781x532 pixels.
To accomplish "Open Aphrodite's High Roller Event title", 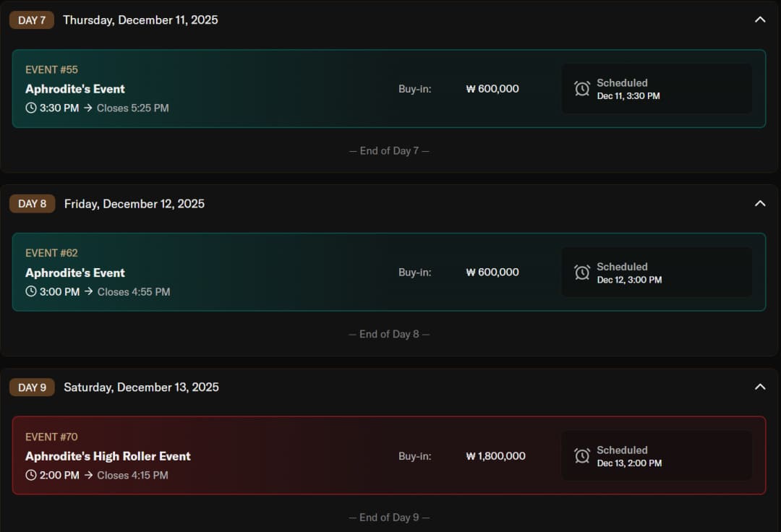I will (x=108, y=456).
